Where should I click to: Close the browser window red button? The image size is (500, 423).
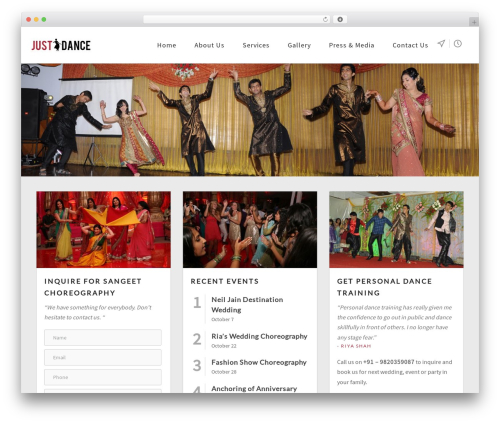[29, 19]
